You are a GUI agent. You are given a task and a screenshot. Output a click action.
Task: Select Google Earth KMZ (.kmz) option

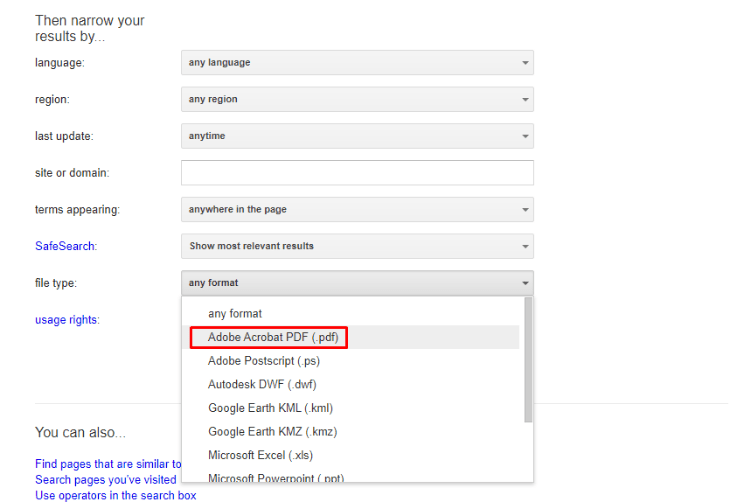272,432
